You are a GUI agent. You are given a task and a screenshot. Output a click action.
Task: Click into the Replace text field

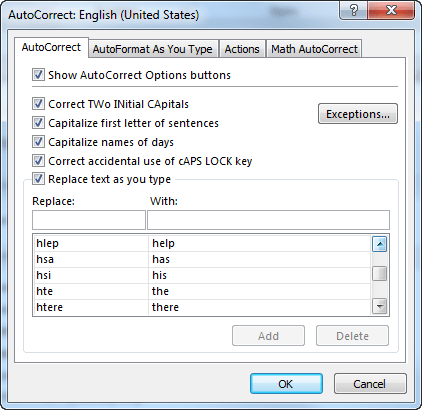pyautogui.click(x=89, y=220)
